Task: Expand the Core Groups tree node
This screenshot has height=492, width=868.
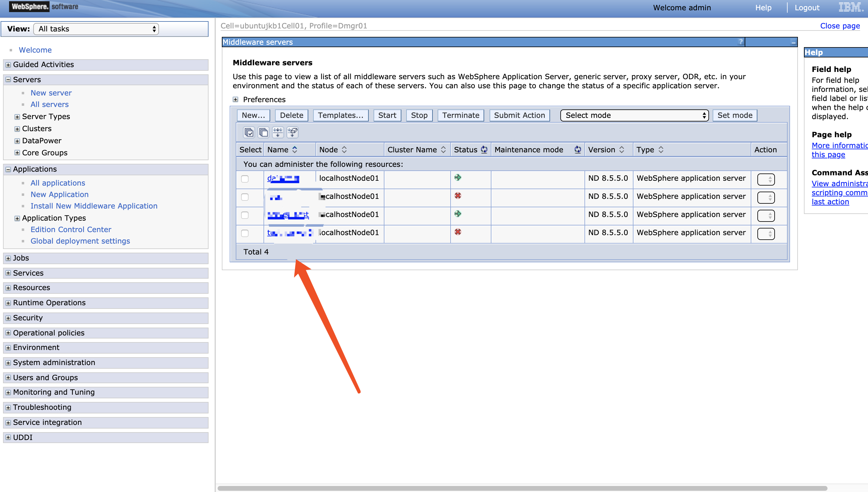Action: [17, 153]
